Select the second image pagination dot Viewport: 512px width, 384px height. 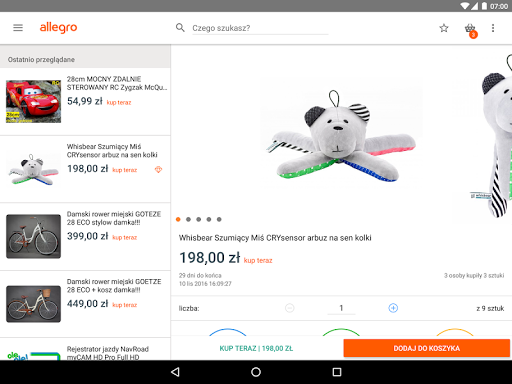188,219
